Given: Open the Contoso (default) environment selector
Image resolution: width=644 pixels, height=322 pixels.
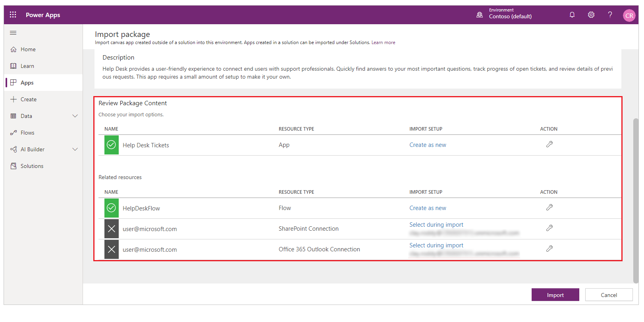Looking at the screenshot, I should click(x=510, y=14).
